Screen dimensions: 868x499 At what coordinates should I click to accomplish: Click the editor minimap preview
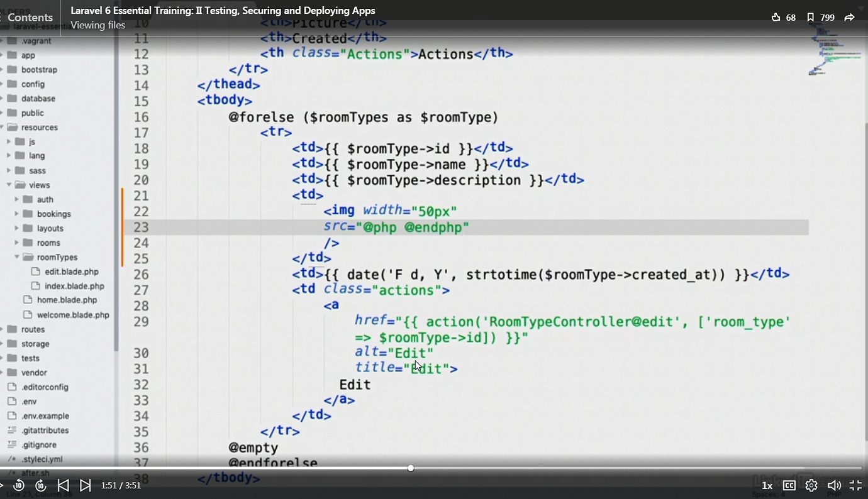click(x=834, y=50)
